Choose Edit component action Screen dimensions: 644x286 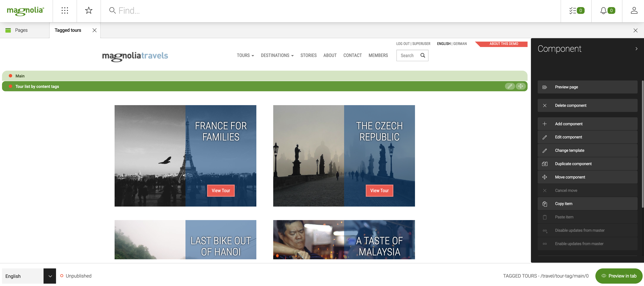587,137
